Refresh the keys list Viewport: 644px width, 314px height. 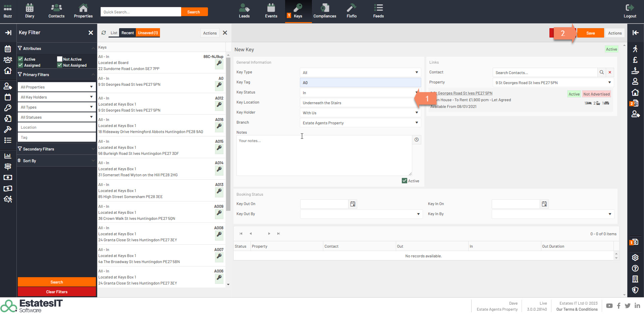point(104,33)
